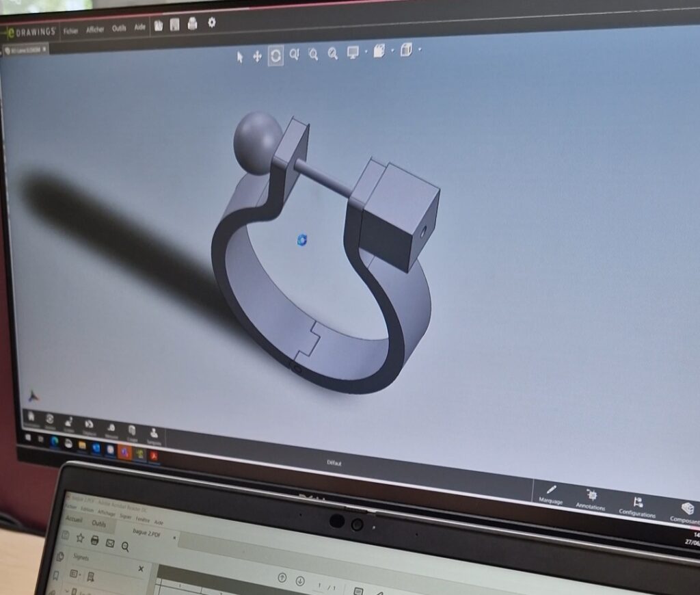Click the animate icon in bottom toolbar

(49, 421)
